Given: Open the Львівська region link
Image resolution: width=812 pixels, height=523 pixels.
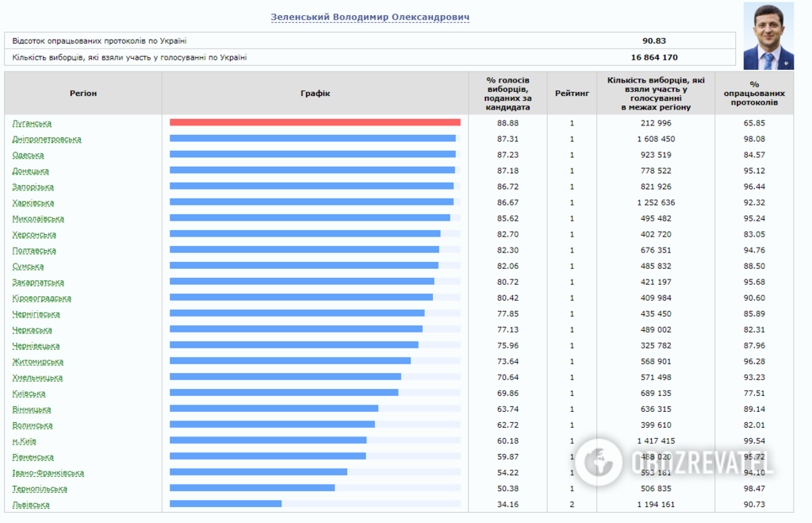Looking at the screenshot, I should [x=31, y=504].
